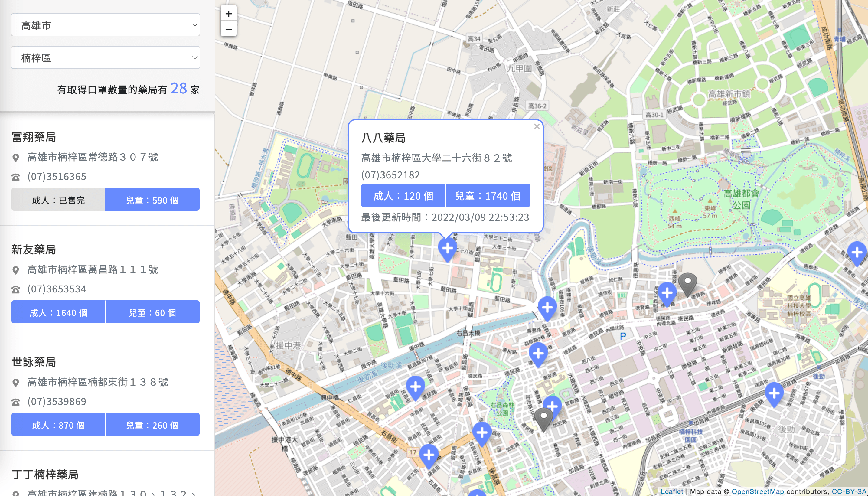Open the OpenStreetMap attribution link
The image size is (868, 496).
pos(758,491)
